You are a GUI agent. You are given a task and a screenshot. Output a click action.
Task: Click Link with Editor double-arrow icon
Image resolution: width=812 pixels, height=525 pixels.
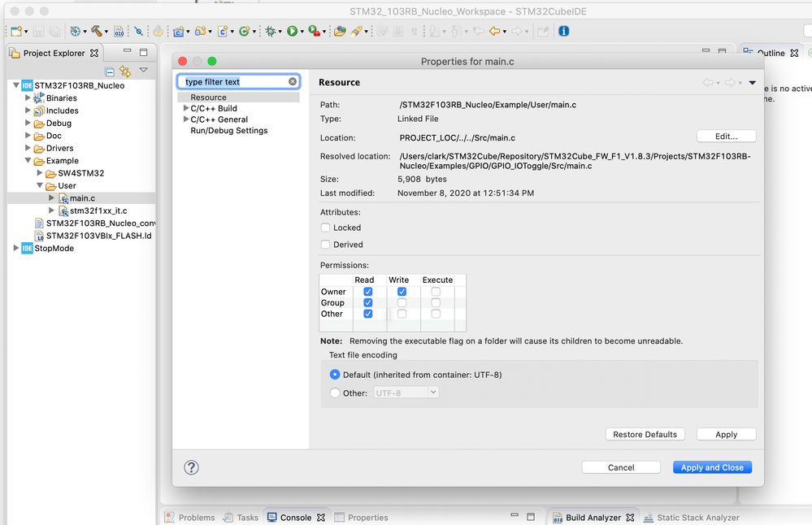click(x=125, y=71)
